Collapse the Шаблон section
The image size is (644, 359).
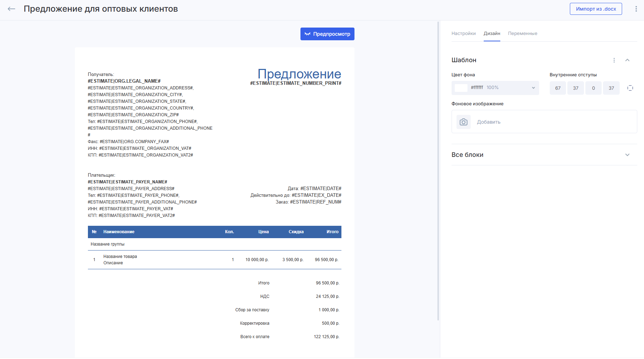(x=627, y=60)
